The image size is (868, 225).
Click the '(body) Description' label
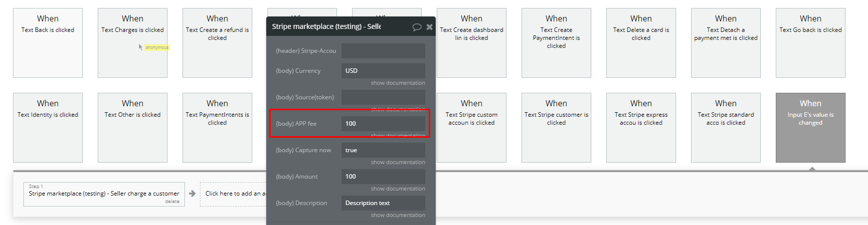[302, 203]
